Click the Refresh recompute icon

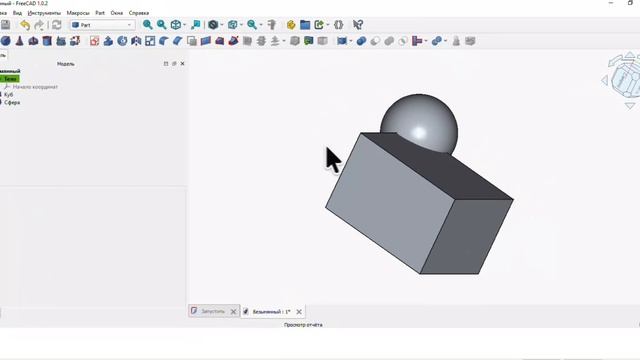[56, 24]
